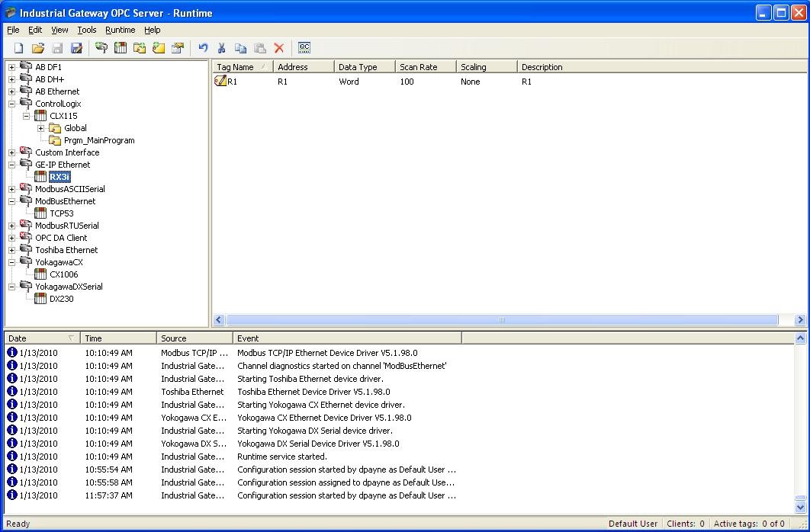Click the New Device toolbar icon

point(121,48)
